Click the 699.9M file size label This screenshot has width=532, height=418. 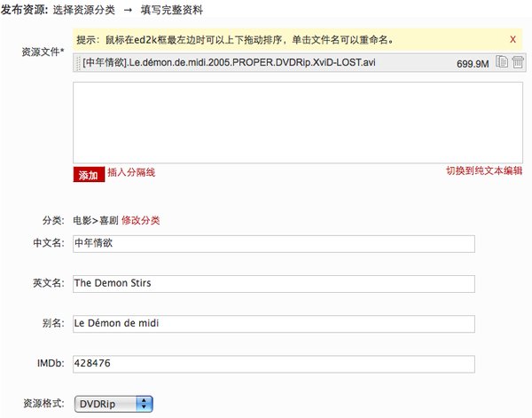473,64
